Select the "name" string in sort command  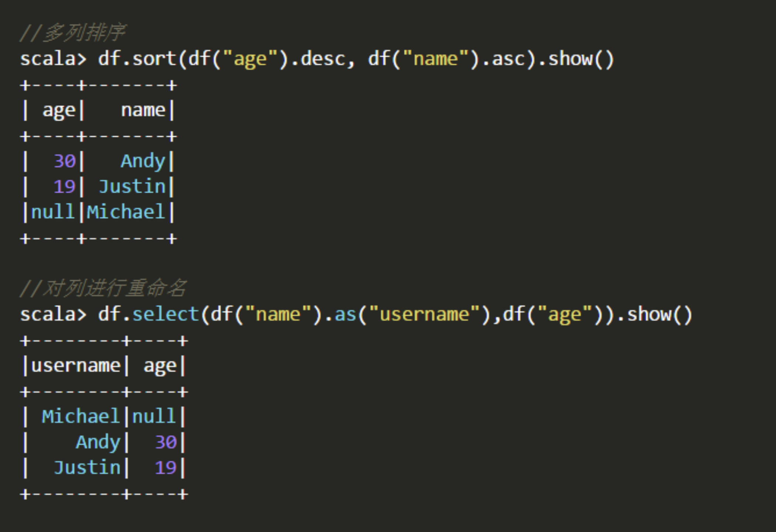[x=436, y=59]
